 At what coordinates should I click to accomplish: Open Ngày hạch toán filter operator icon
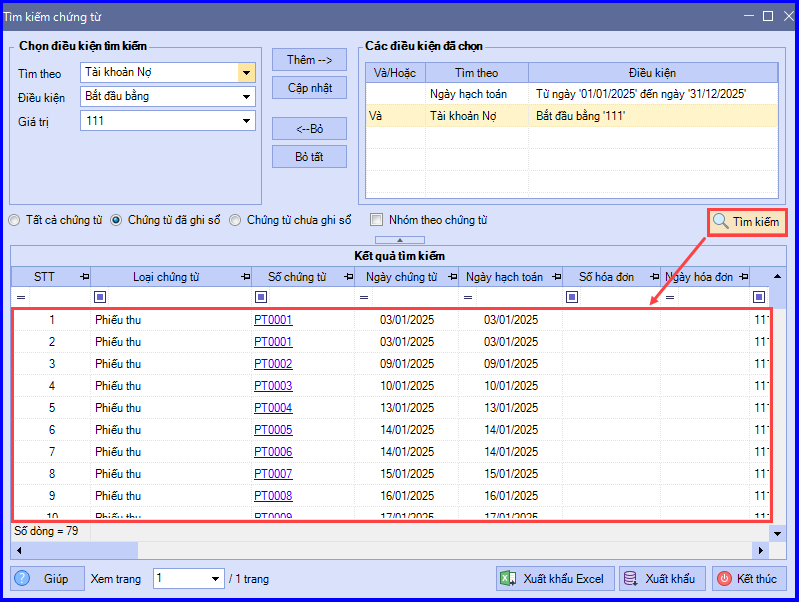click(468, 297)
